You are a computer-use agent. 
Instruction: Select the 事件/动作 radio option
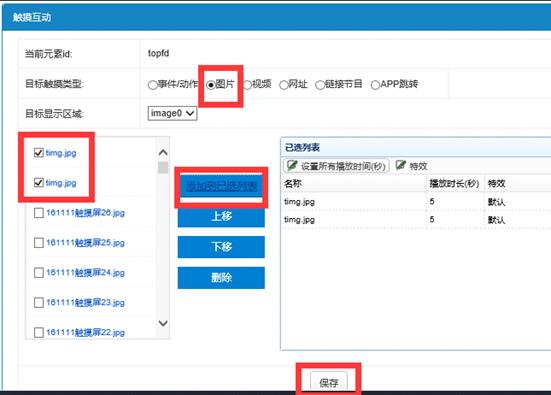click(153, 85)
